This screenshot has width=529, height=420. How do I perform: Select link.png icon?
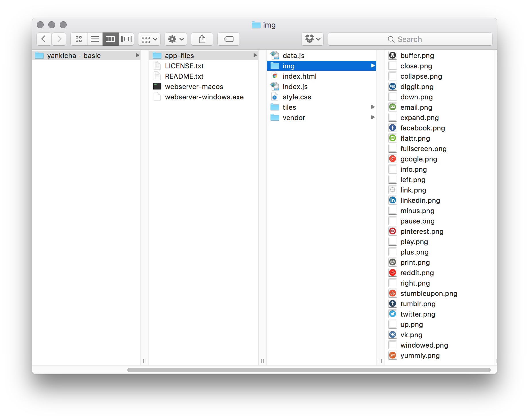[393, 190]
